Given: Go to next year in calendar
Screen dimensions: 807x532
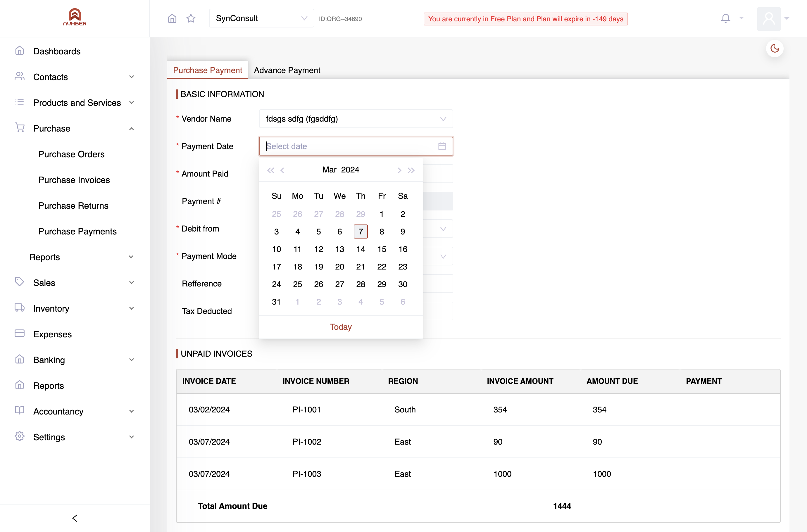Looking at the screenshot, I should [411, 170].
